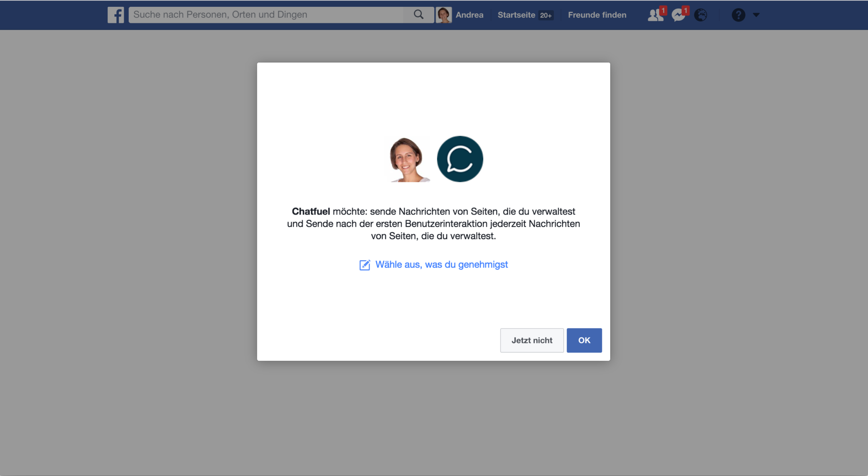This screenshot has width=868, height=476.
Task: Open Andrea profile link
Action: (469, 15)
